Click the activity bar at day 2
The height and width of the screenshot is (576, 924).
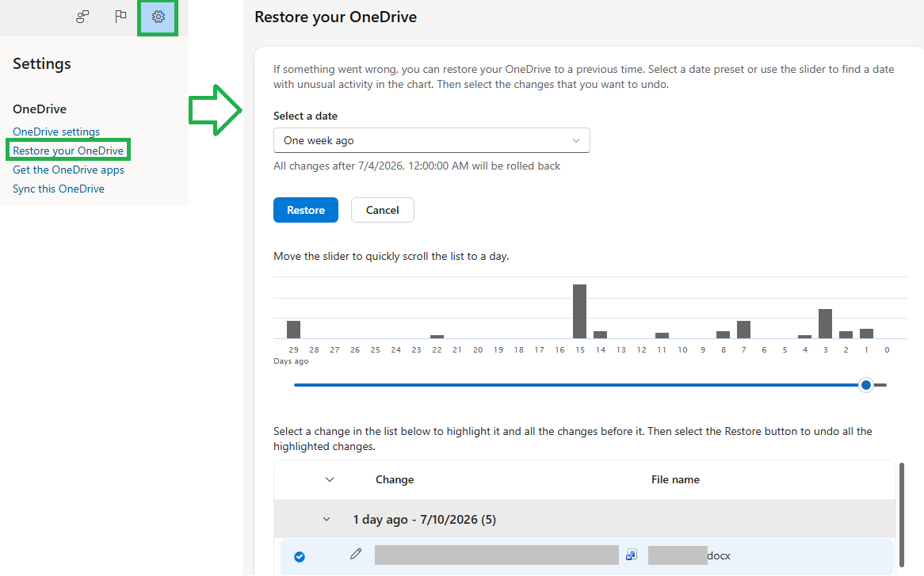coord(846,335)
